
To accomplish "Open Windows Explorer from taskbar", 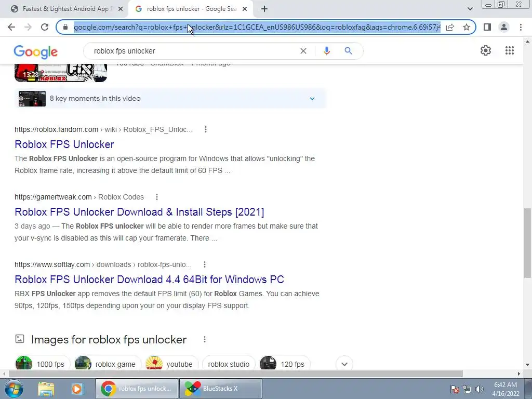I will pos(46,389).
